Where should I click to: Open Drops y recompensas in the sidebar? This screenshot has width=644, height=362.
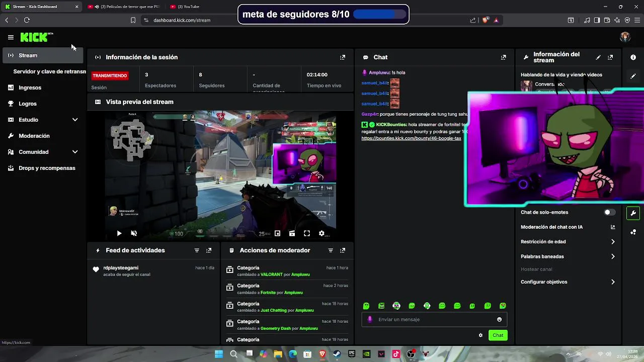click(x=43, y=168)
